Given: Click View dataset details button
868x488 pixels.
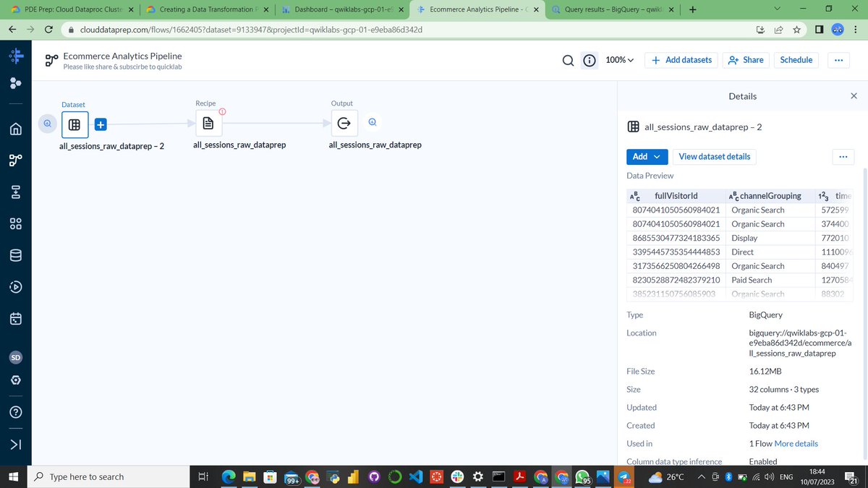Looking at the screenshot, I should [x=715, y=156].
